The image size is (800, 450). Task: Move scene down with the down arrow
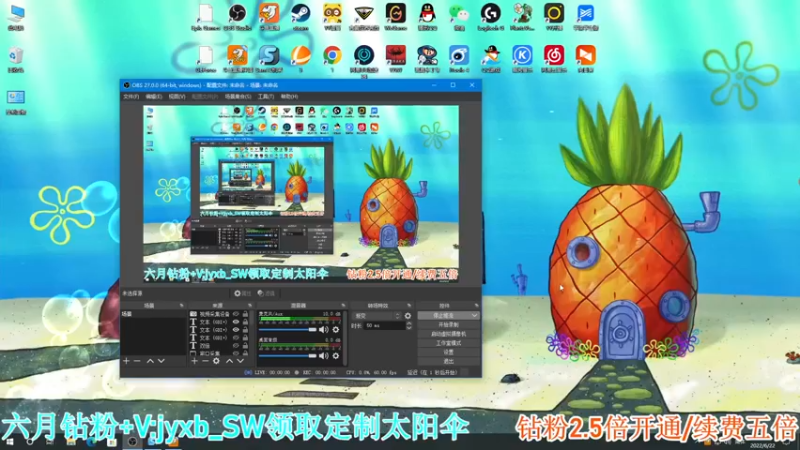coord(161,361)
